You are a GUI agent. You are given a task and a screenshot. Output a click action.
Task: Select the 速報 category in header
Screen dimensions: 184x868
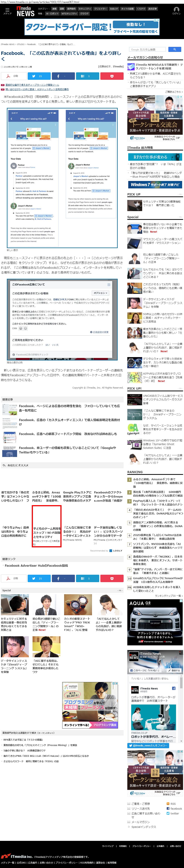tap(54, 9)
